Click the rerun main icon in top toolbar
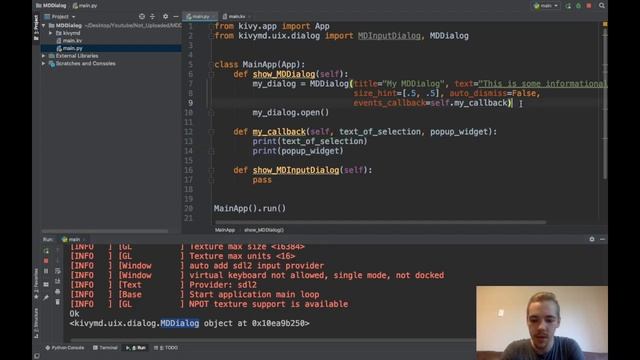 [568, 6]
